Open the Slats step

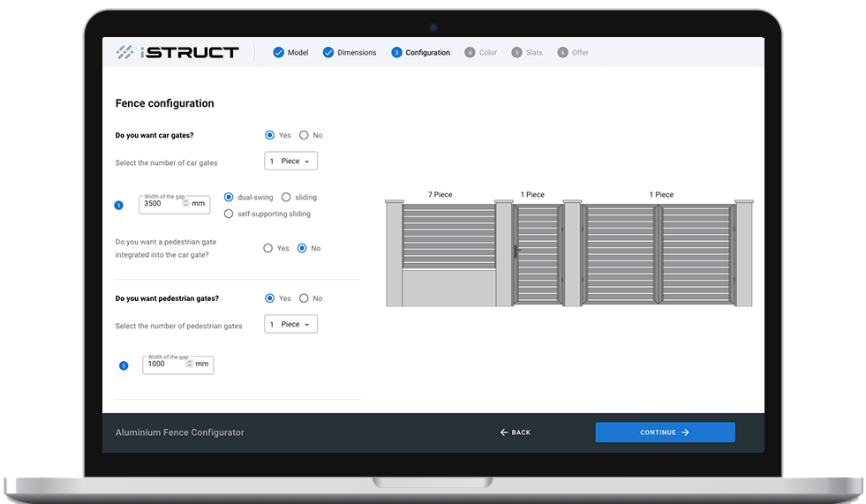click(x=527, y=52)
